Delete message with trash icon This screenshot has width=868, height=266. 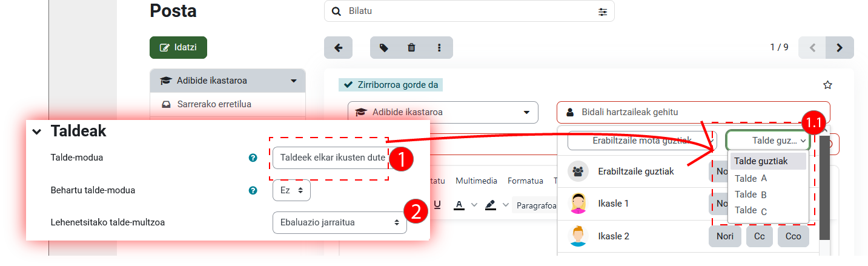click(x=412, y=48)
